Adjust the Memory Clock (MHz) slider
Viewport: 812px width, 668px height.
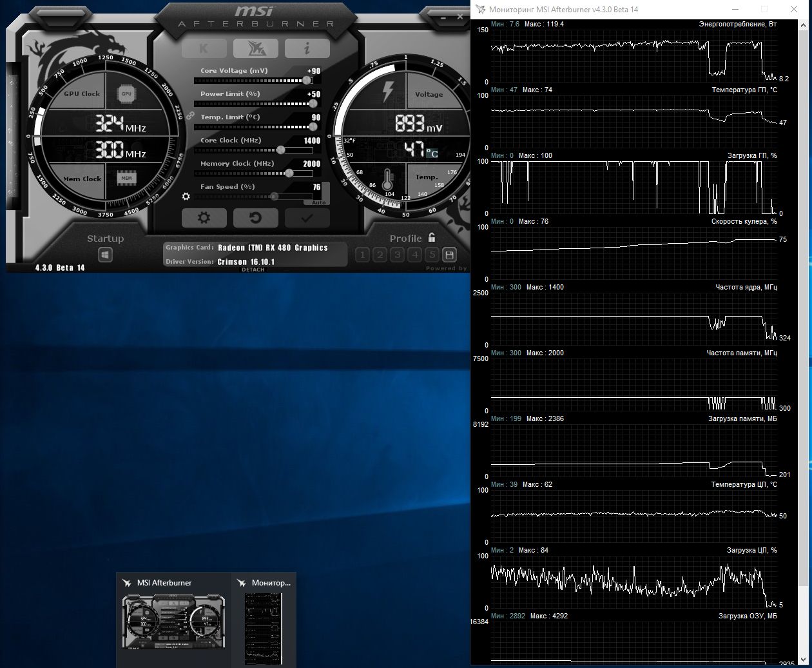(253, 173)
